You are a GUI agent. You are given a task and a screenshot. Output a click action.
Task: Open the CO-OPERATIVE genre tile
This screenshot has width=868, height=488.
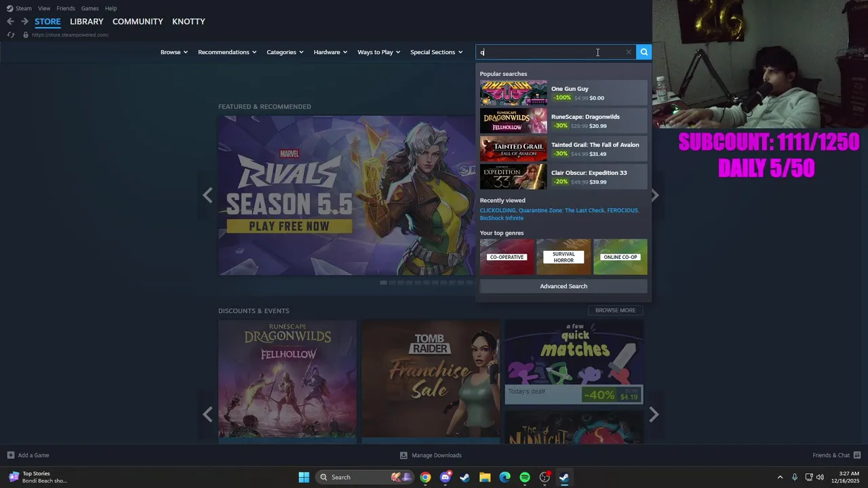click(507, 257)
